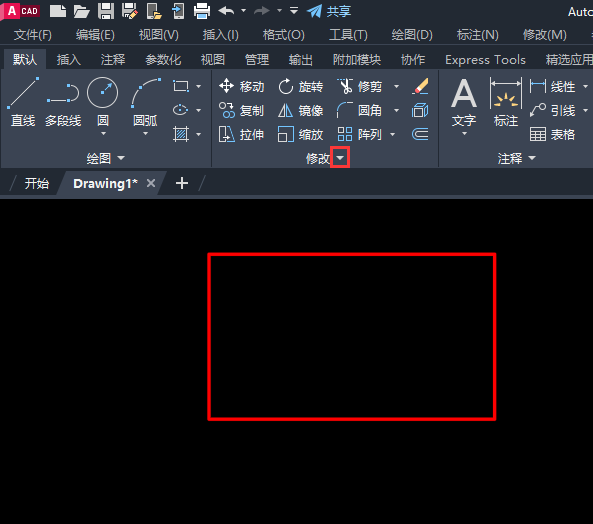Switch to the 输出 ribbon tab
This screenshot has width=593, height=524.
point(301,60)
